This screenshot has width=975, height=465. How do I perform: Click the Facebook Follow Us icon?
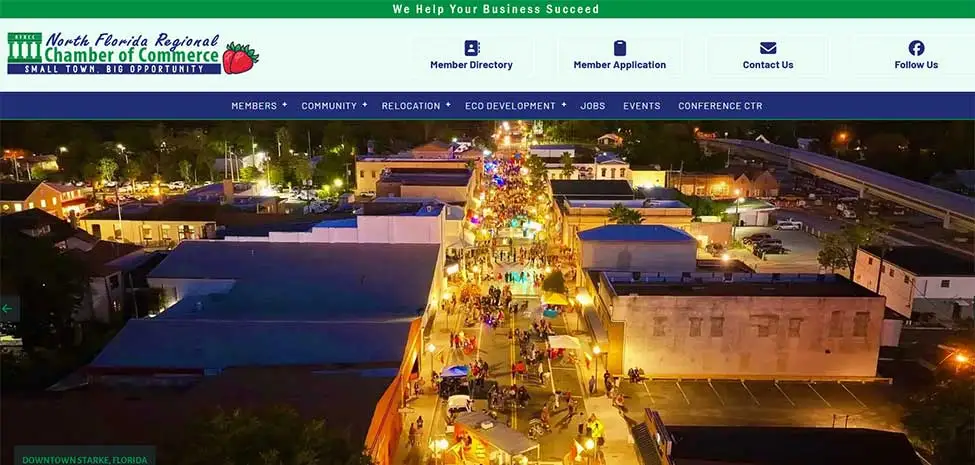point(916,48)
